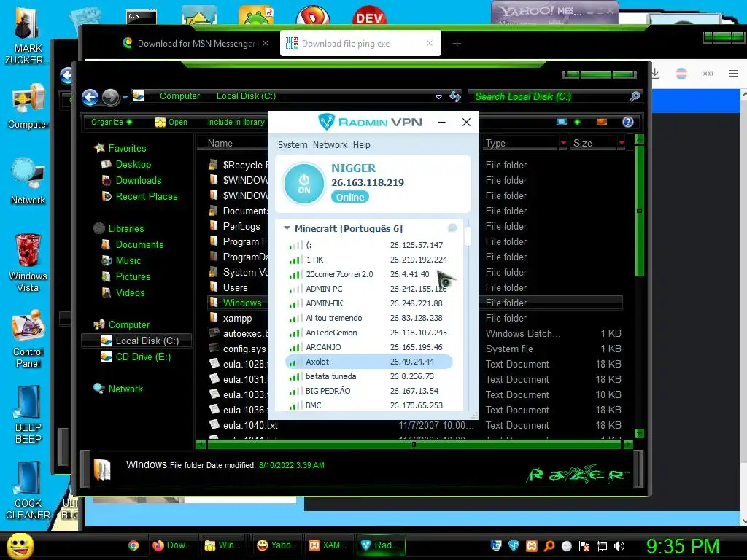Click the Explorer horizontal scrollbar
Viewport: 747px width, 560px height.
pos(414,444)
